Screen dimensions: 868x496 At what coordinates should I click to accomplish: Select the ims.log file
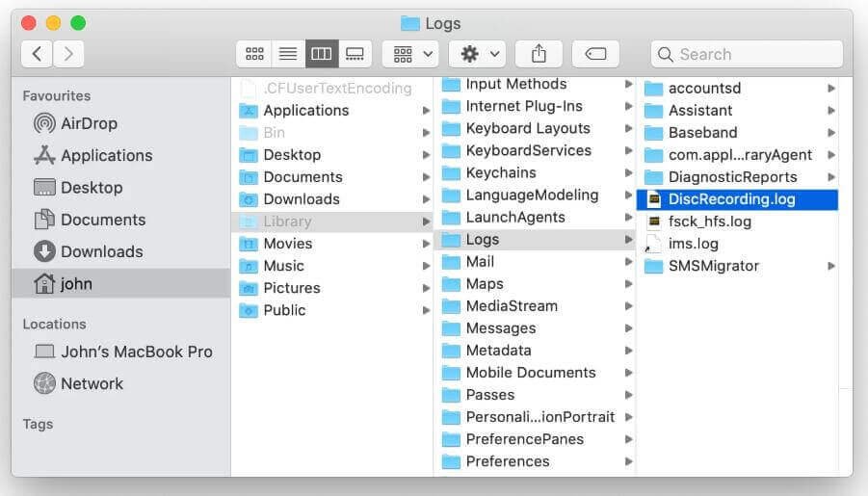738,244
